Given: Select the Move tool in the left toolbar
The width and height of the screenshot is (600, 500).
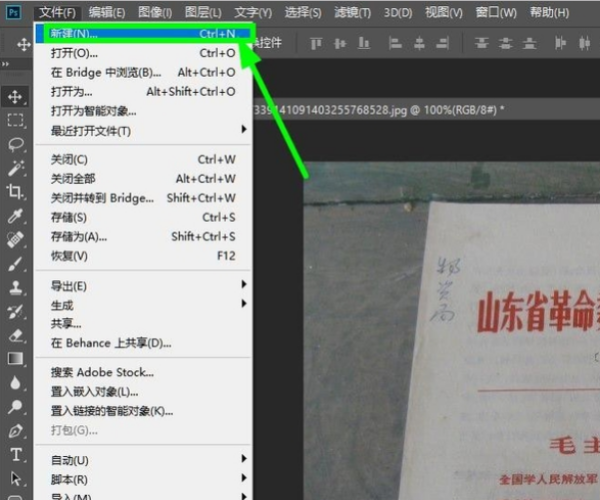Looking at the screenshot, I should coord(15,97).
